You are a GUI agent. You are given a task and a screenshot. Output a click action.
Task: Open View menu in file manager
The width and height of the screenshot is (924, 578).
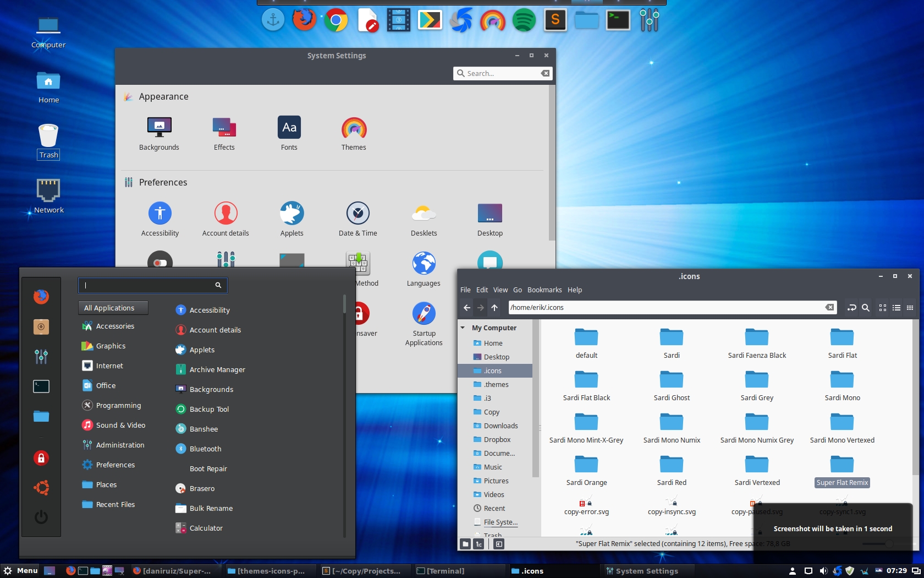click(x=501, y=290)
